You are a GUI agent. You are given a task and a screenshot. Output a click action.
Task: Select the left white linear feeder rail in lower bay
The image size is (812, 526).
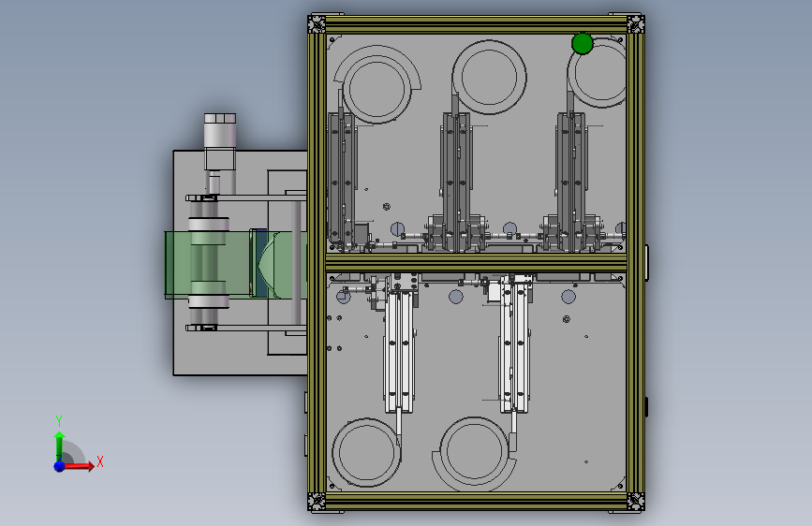tap(399, 350)
